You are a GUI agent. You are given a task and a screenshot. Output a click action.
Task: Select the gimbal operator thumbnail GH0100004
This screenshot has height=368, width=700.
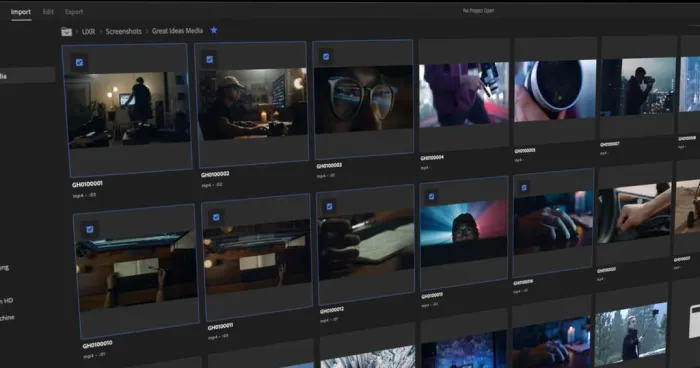click(464, 95)
